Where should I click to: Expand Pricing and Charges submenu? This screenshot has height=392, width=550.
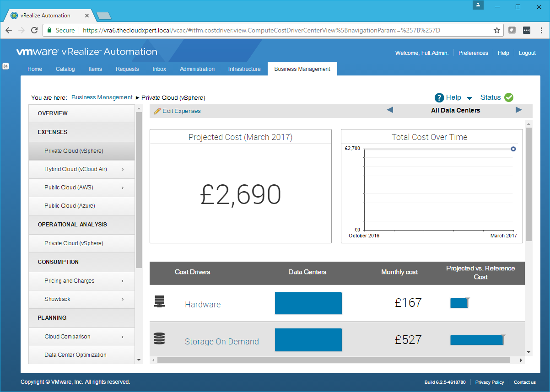123,281
